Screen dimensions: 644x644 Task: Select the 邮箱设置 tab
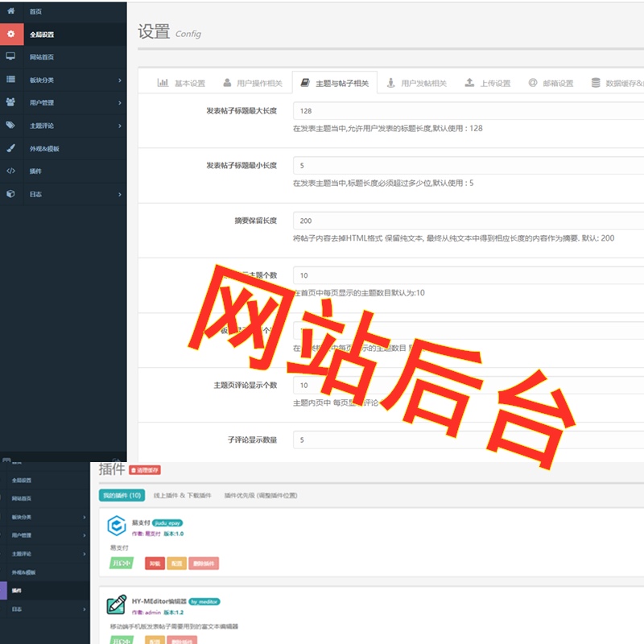click(551, 83)
